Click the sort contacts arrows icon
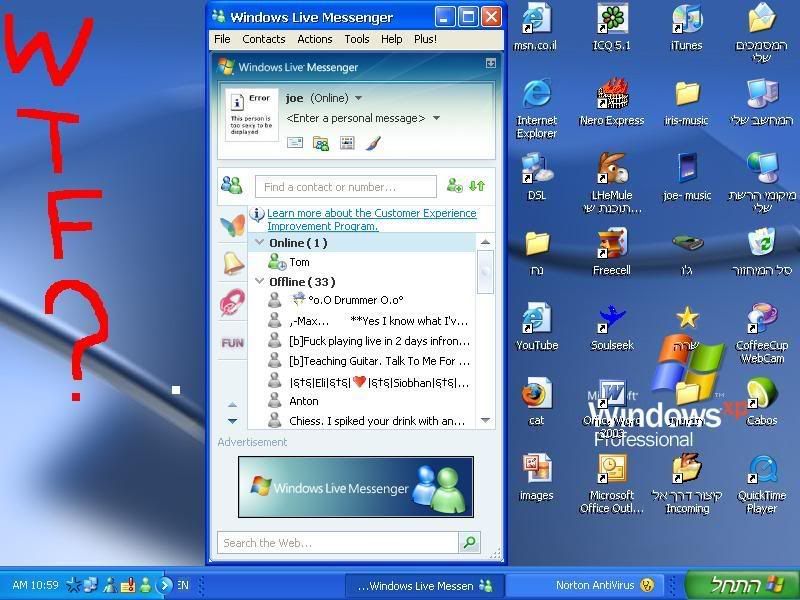Image resolution: width=800 pixels, height=600 pixels. [477, 186]
